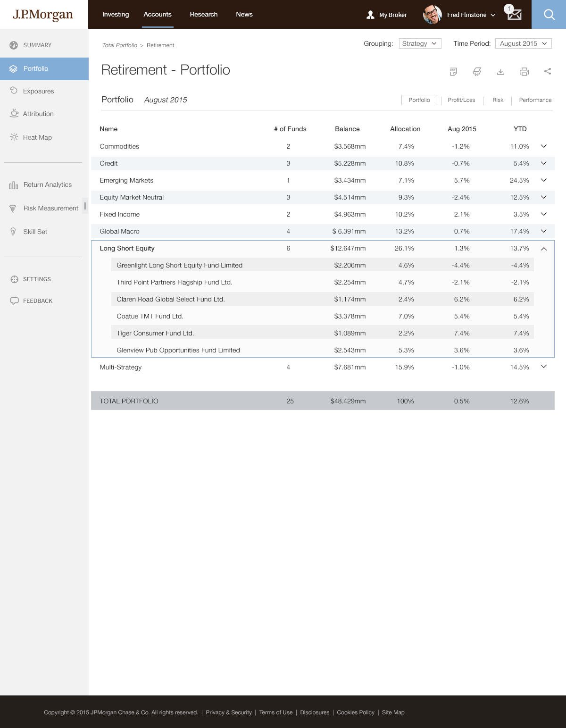
Task: Click the J.P.Morgan logo
Action: tap(43, 15)
